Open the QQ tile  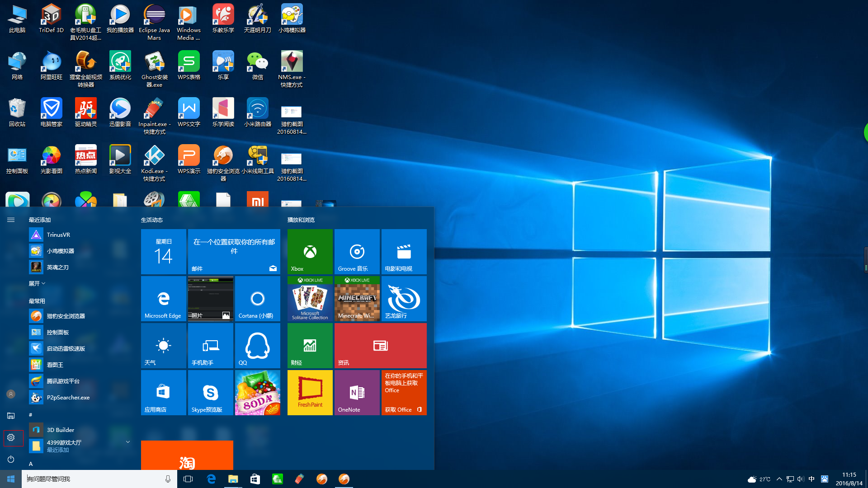[x=257, y=345]
